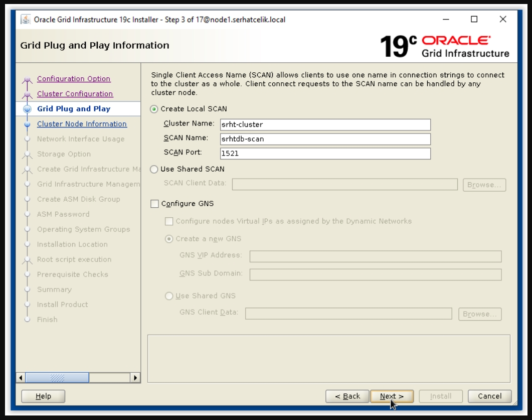Open the Help button
The image size is (532, 420).
[43, 396]
